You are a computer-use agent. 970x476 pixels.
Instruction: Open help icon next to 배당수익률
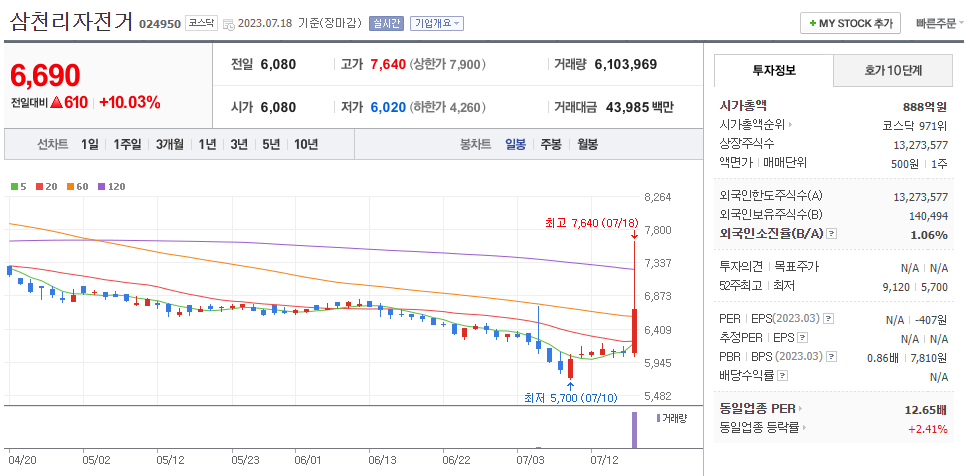[x=782, y=376]
